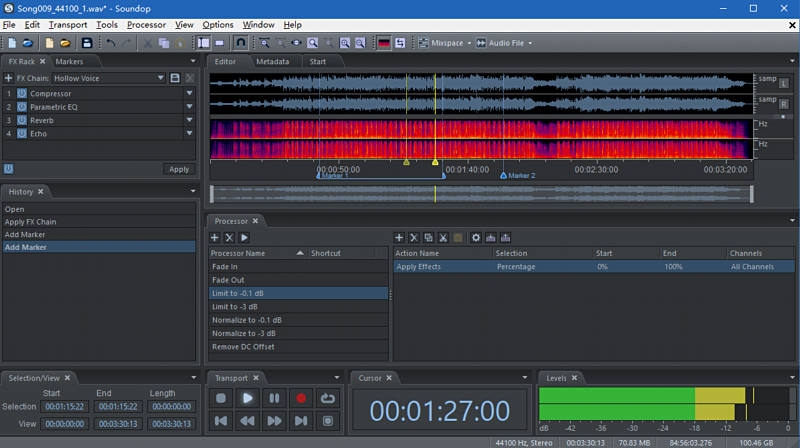Toggle the snapping magnet tool
800x448 pixels.
[240, 43]
